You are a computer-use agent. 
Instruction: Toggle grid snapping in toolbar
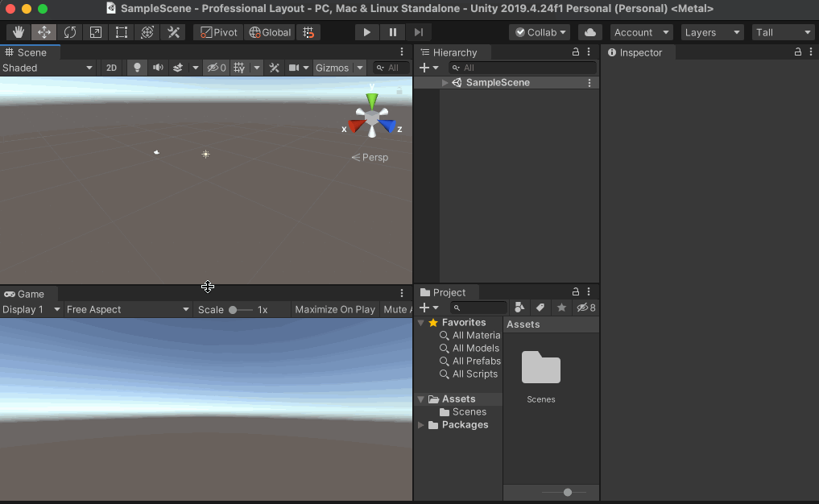(308, 32)
